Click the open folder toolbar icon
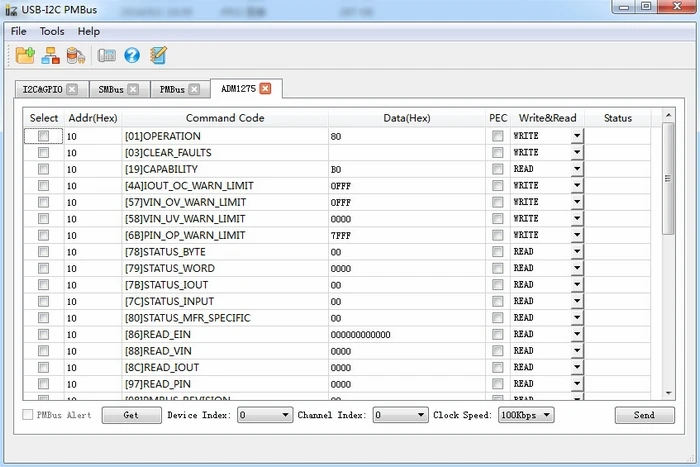Screen dimensions: 700x467 (25, 55)
